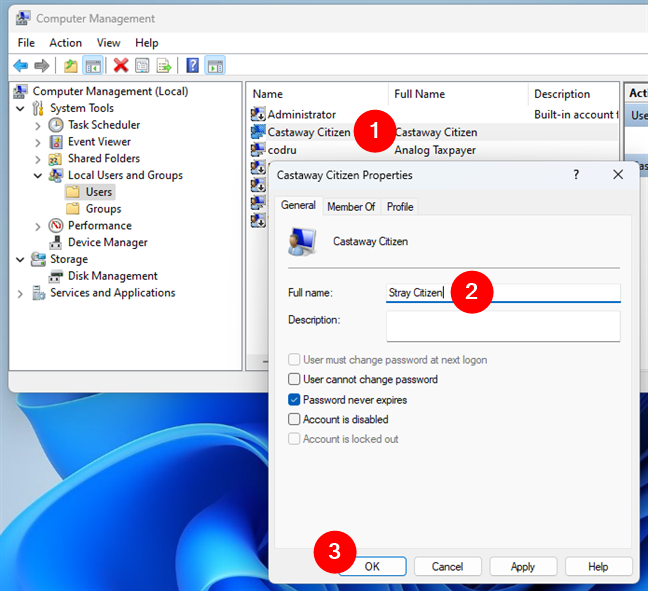Click Analog Taxpayer full name cell
The width and height of the screenshot is (648, 591).
click(x=435, y=150)
